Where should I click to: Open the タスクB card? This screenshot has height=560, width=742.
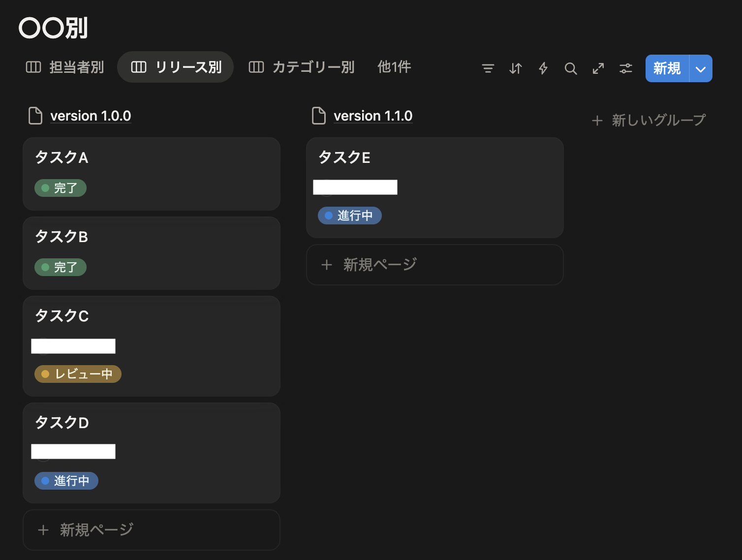[152, 253]
